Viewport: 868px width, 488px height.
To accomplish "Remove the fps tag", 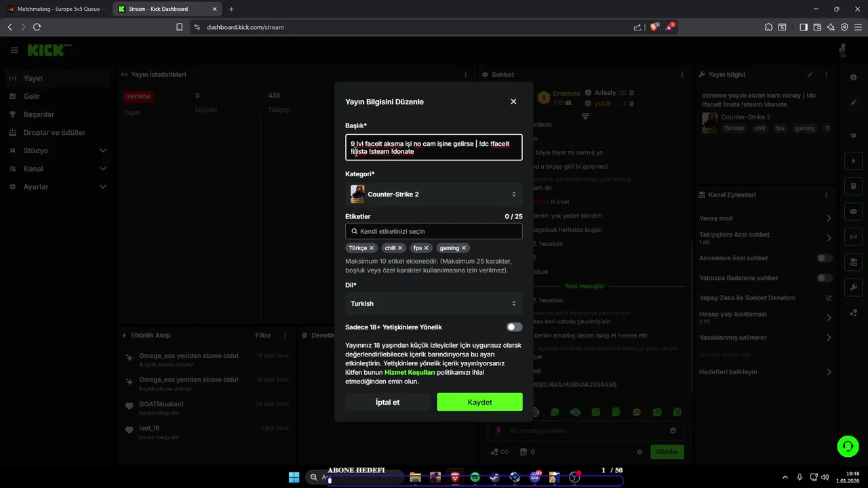I will [x=427, y=248].
